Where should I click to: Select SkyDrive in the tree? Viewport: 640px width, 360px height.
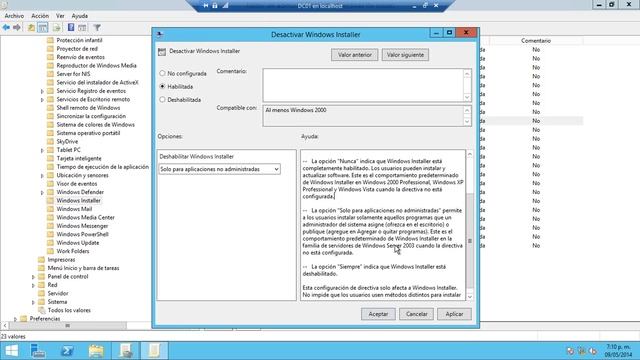[67, 142]
